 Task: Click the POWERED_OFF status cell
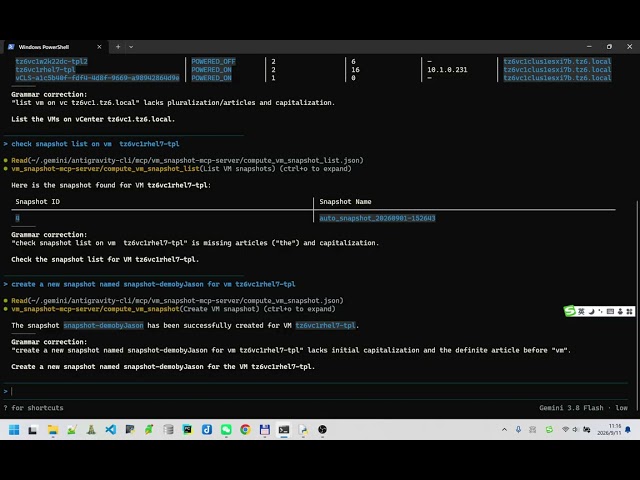(x=213, y=62)
